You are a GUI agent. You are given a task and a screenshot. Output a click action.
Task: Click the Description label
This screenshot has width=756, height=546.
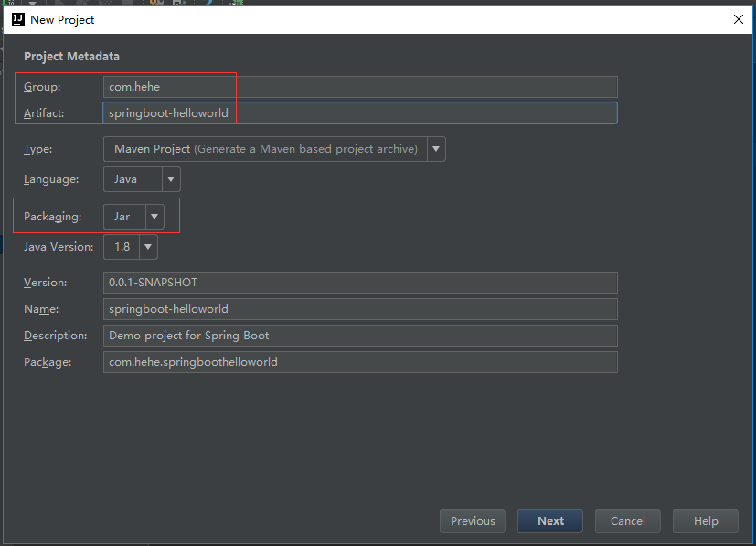56,336
